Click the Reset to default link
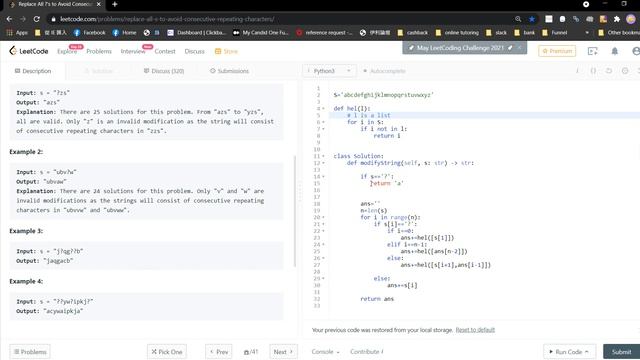This screenshot has width=640, height=360. 475,330
